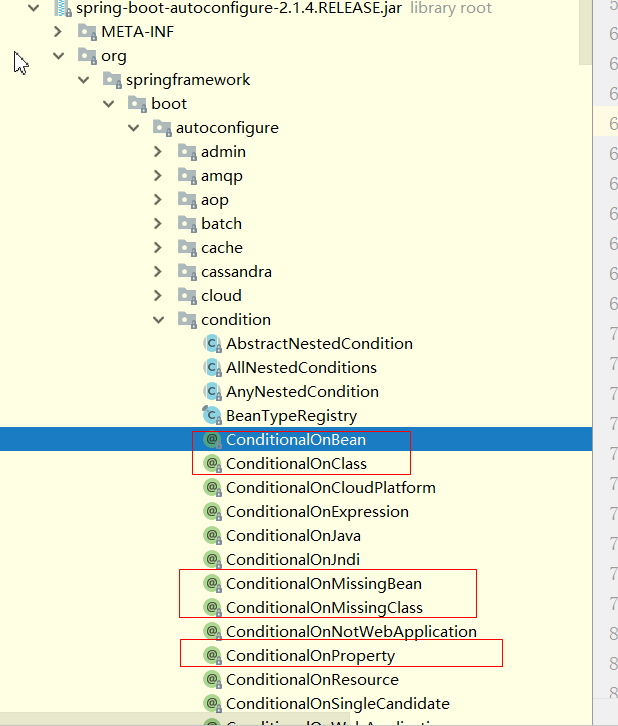Click the spring-boot-autoconfigure jar file icon
Screen dimensions: 618x726
(x=62, y=8)
